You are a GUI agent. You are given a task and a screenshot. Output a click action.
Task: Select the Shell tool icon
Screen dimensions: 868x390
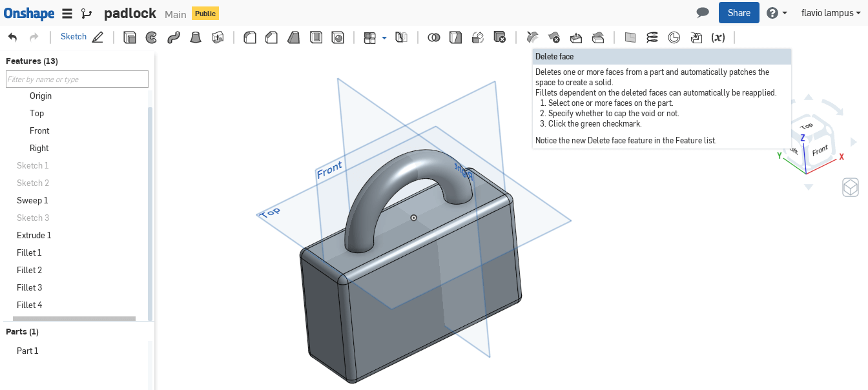[316, 37]
